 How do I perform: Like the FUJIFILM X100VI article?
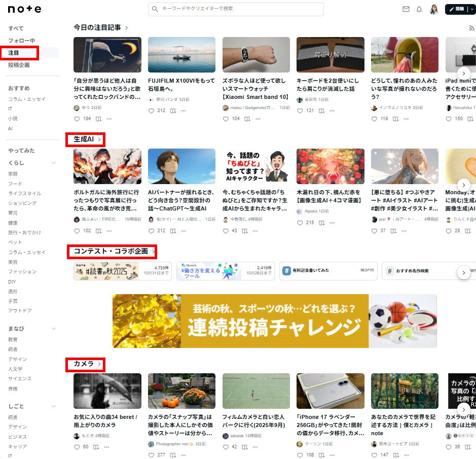(151, 111)
